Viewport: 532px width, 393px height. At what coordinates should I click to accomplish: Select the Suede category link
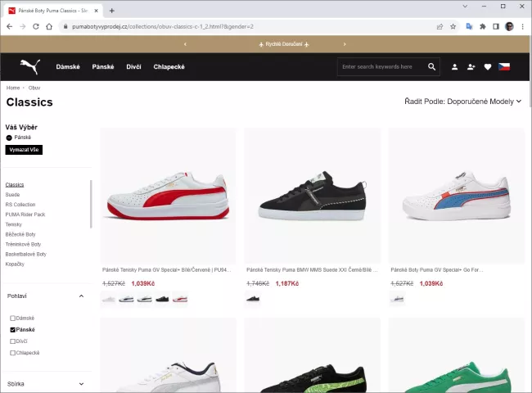coord(12,195)
